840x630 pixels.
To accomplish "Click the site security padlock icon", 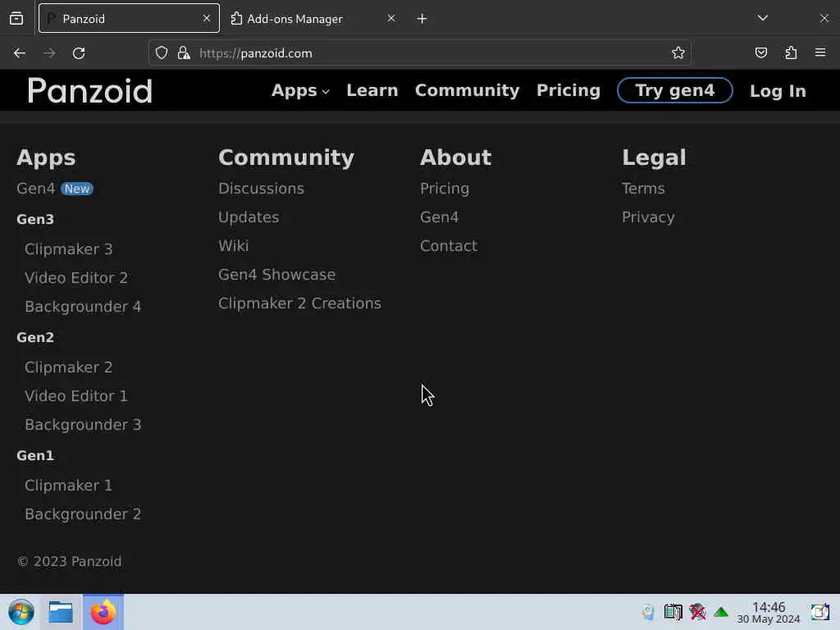I will point(184,53).
